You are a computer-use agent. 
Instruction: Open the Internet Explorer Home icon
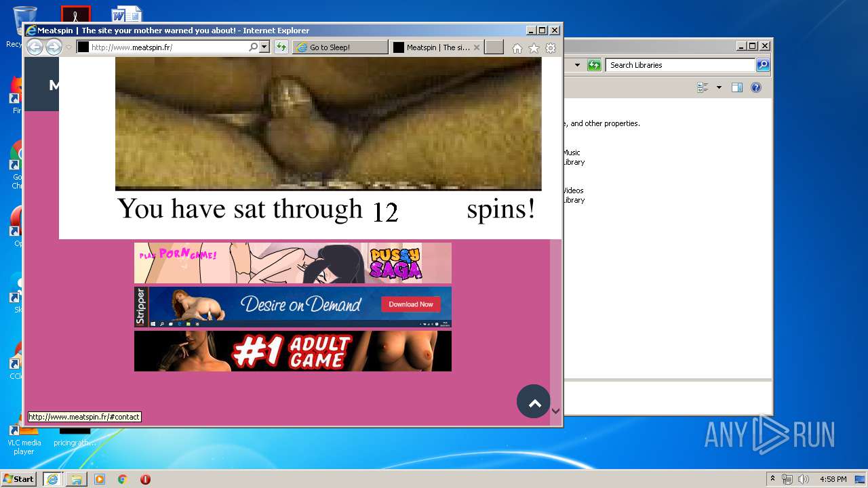click(x=517, y=48)
